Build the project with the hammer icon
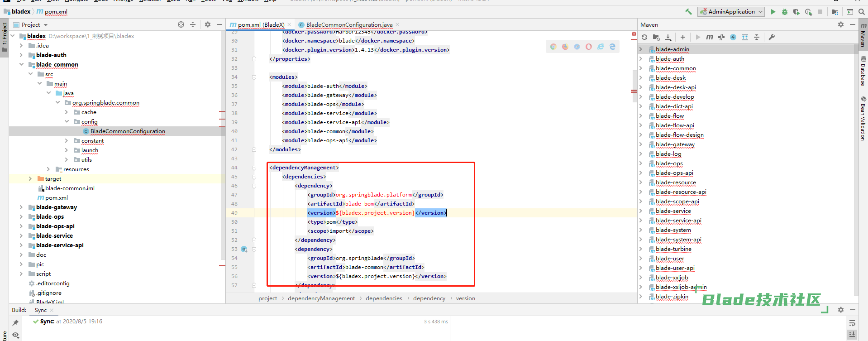Image resolution: width=868 pixels, height=341 pixels. (688, 12)
